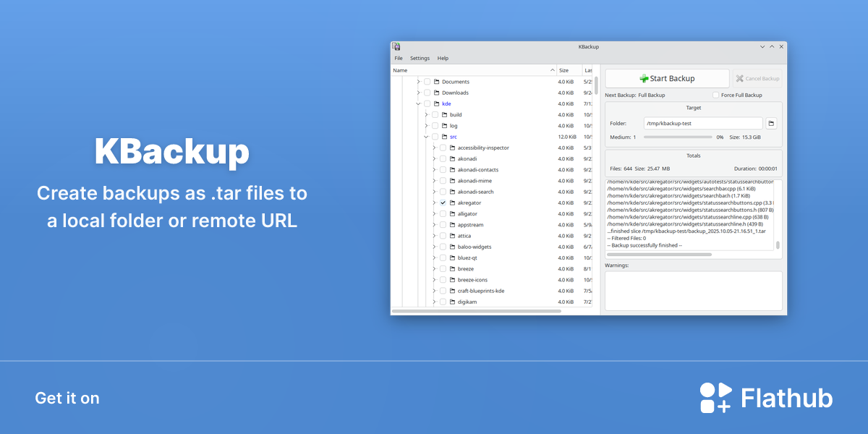Expand the digikam folder node

point(434,302)
